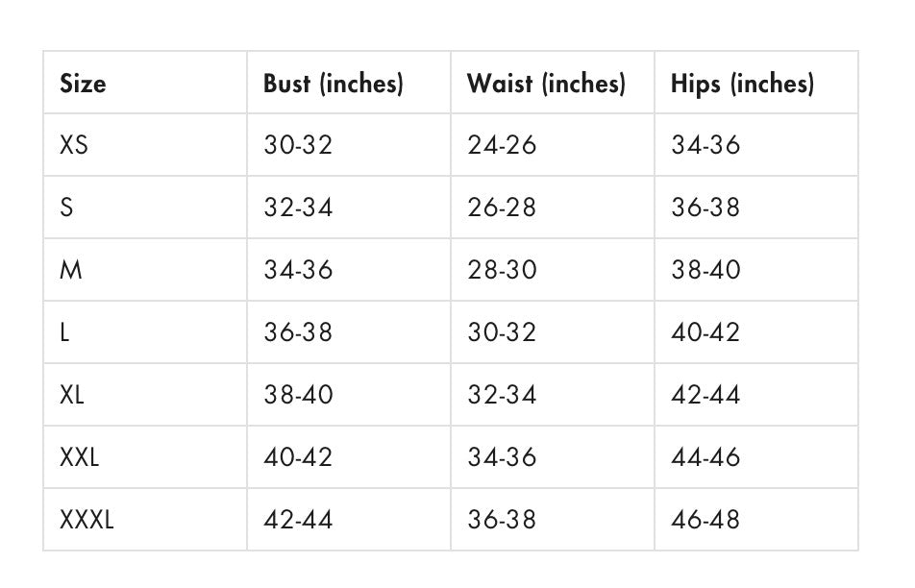Click the hips measurement for size M
The width and height of the screenshot is (915, 588).
point(705,270)
